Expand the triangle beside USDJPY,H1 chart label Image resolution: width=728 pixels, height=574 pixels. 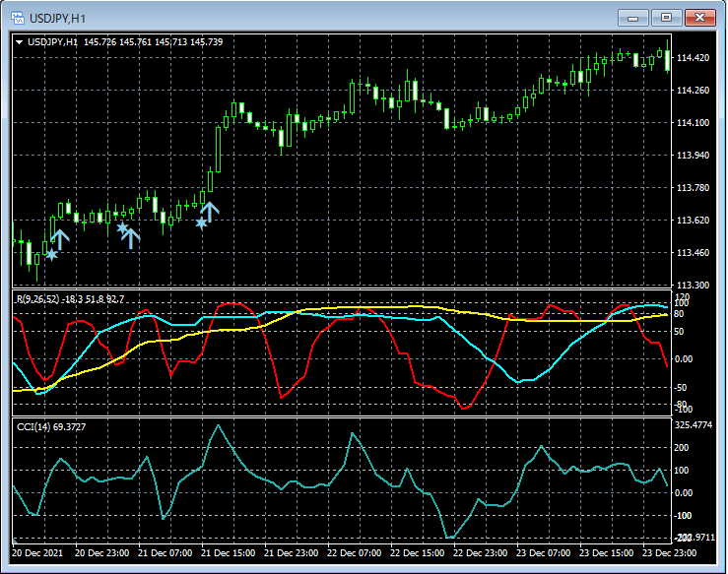(19, 42)
